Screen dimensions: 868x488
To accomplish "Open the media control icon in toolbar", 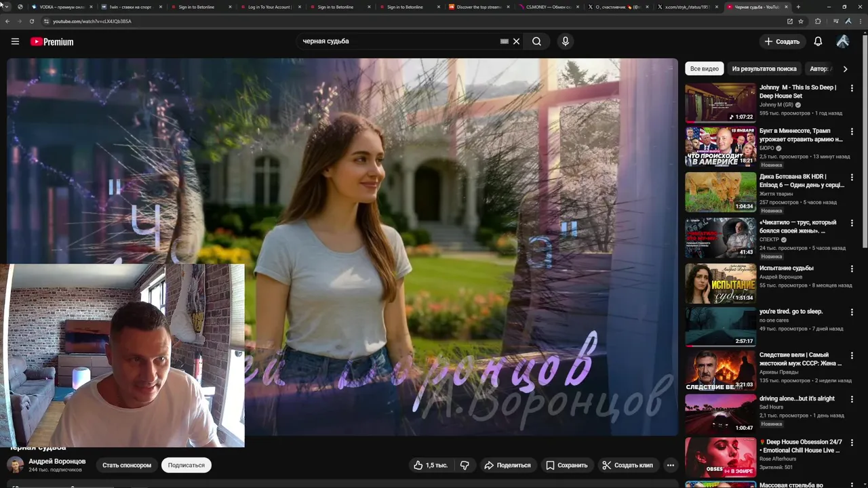I will coord(835,21).
